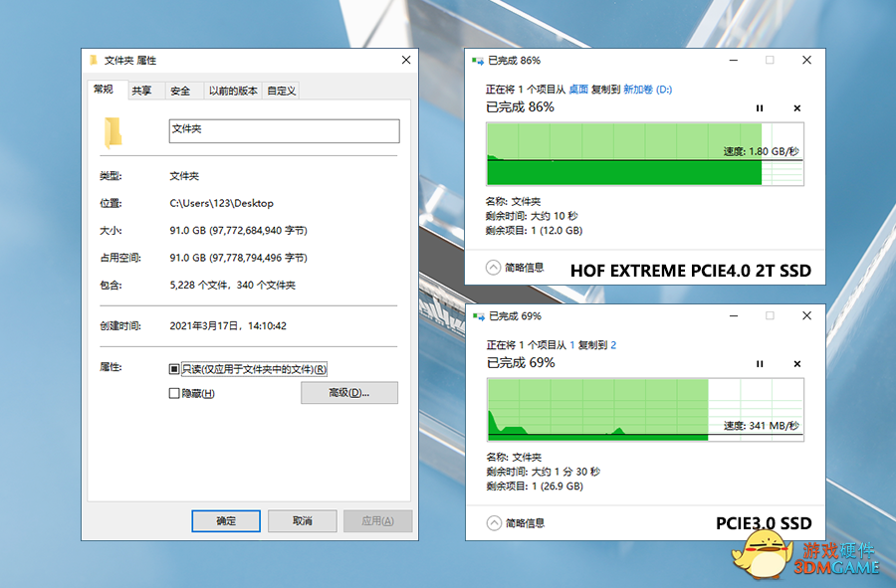Click the 5,228 个文件,340 个文件夹 text
Viewport: 896px width, 588px height.
(x=233, y=285)
